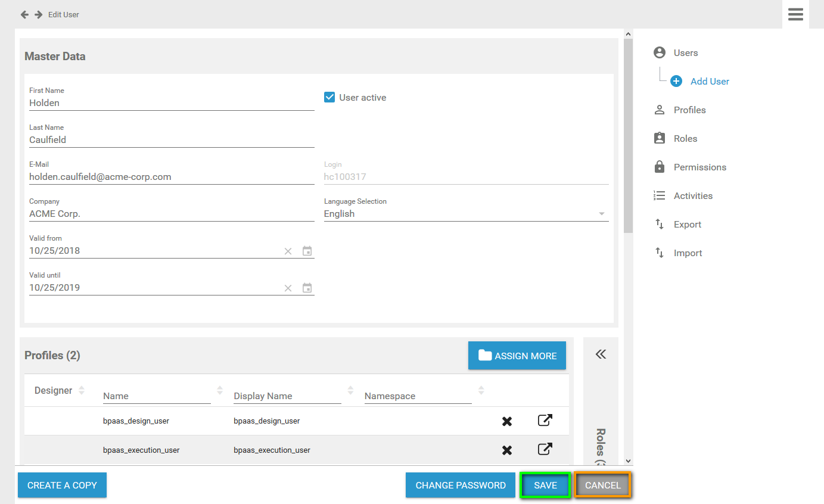
Task: Expand the collapsed Roles side panel
Action: 601,354
